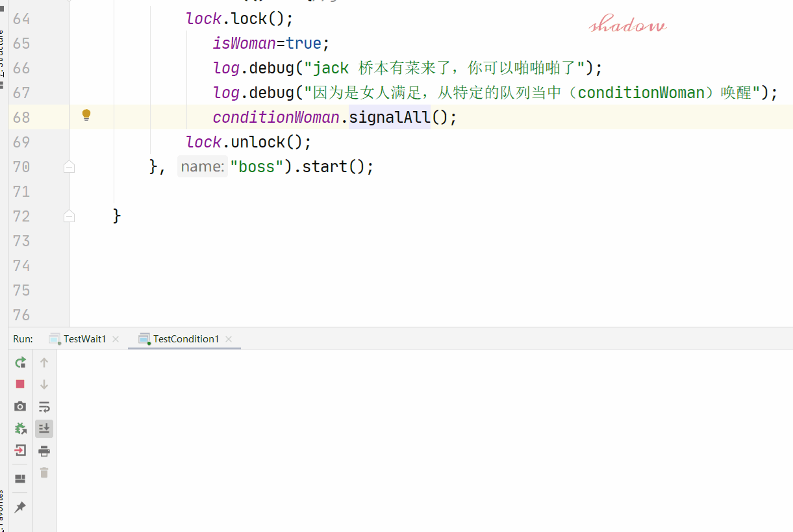Screen dimensions: 793x532
Task: Close the TestWait1 run tab
Action: 116,339
